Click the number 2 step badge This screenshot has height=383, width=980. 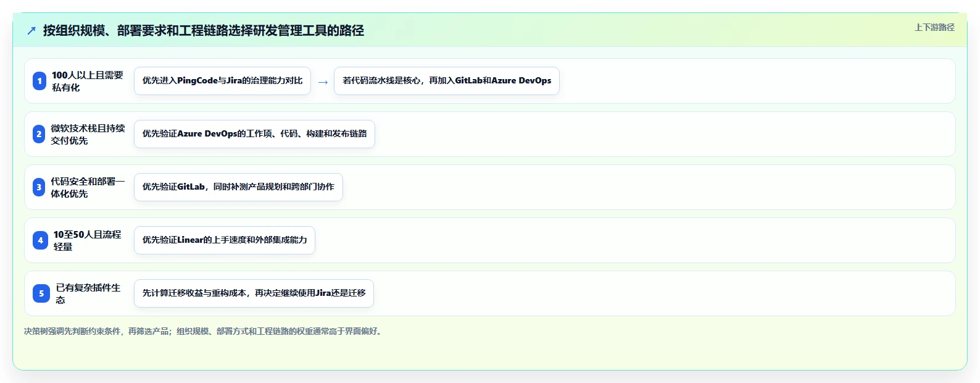pos(39,134)
